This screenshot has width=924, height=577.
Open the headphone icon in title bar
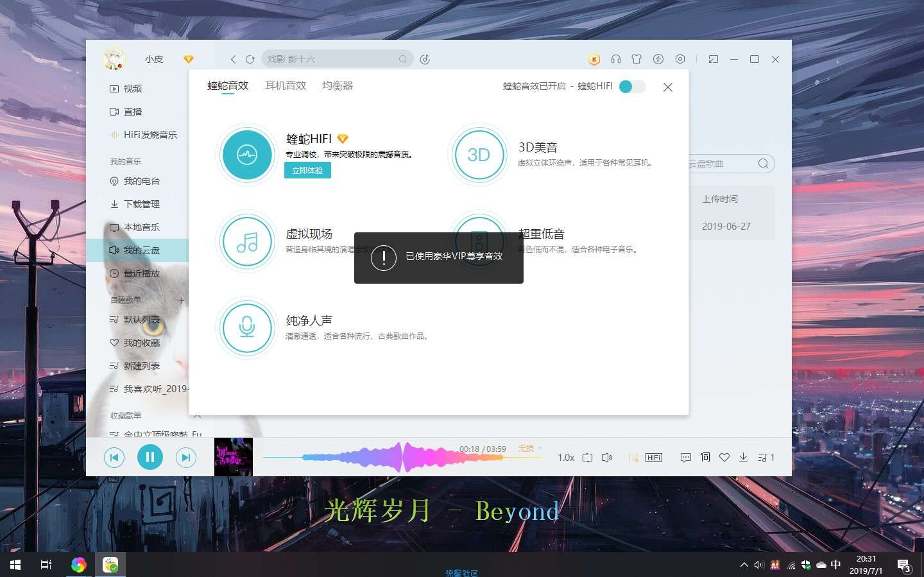coord(616,59)
